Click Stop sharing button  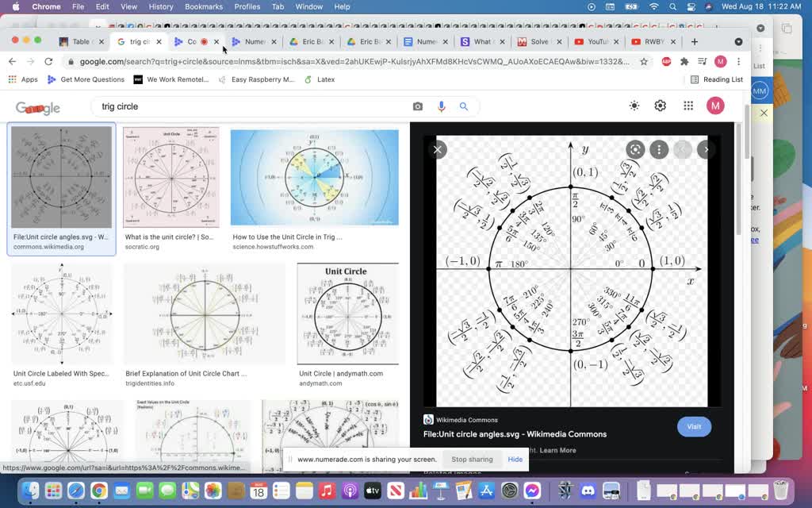click(472, 460)
